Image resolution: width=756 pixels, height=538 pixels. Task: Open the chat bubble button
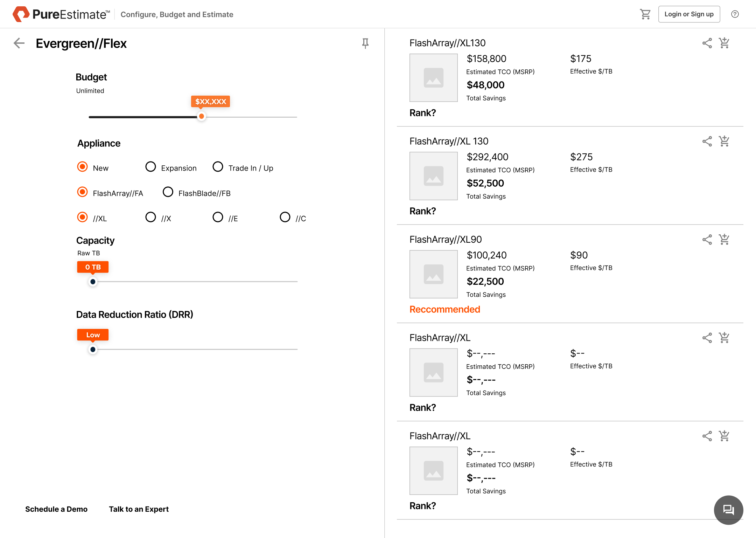(728, 510)
